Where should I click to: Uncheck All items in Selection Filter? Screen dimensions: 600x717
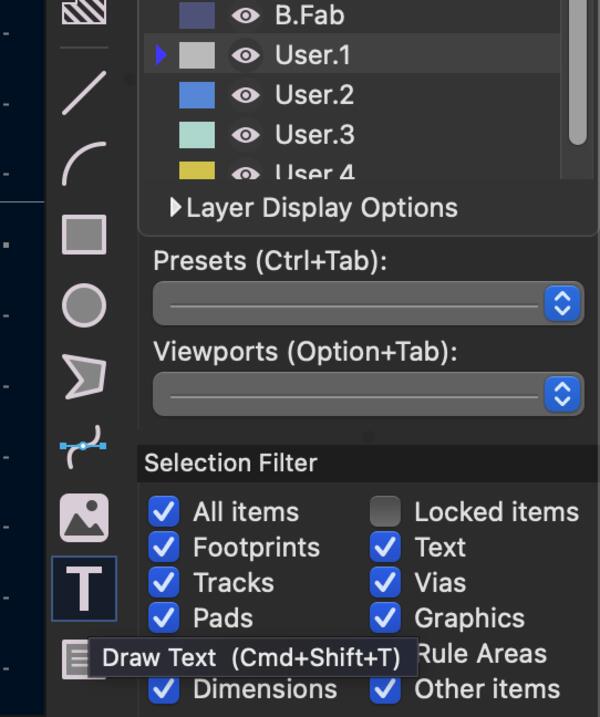click(x=163, y=511)
